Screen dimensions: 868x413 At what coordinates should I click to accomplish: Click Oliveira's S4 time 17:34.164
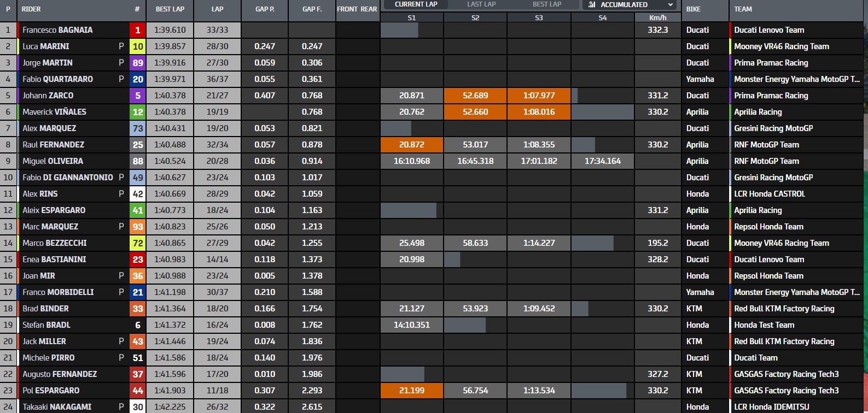click(602, 161)
